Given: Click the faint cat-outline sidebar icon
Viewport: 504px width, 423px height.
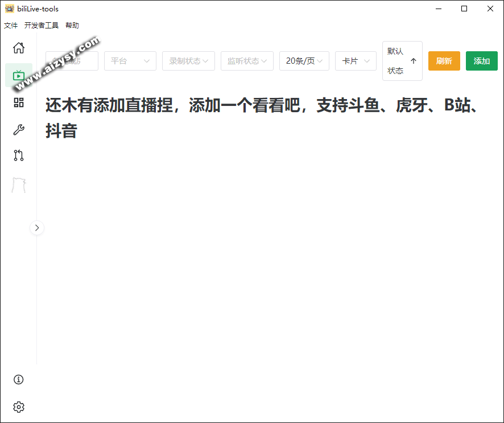Looking at the screenshot, I should [x=19, y=185].
